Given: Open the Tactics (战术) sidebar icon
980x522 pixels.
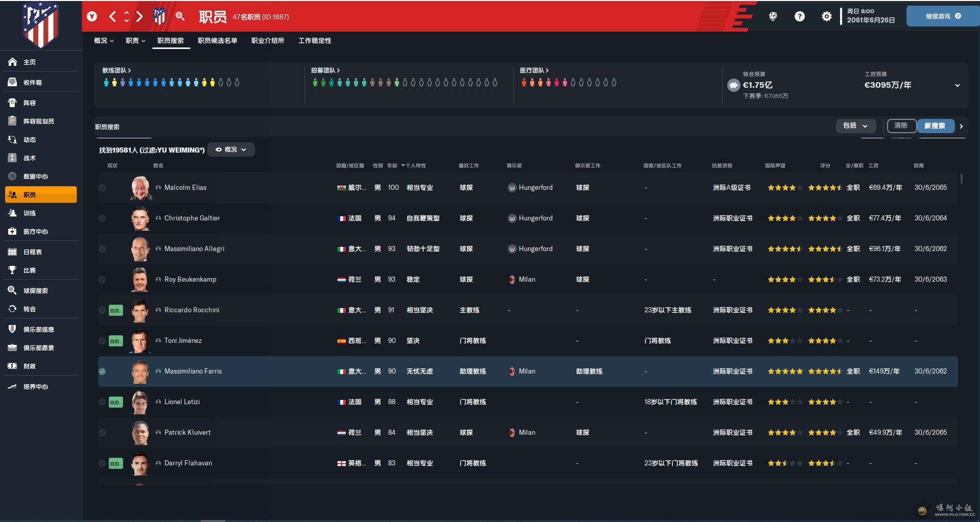Looking at the screenshot, I should tap(12, 158).
